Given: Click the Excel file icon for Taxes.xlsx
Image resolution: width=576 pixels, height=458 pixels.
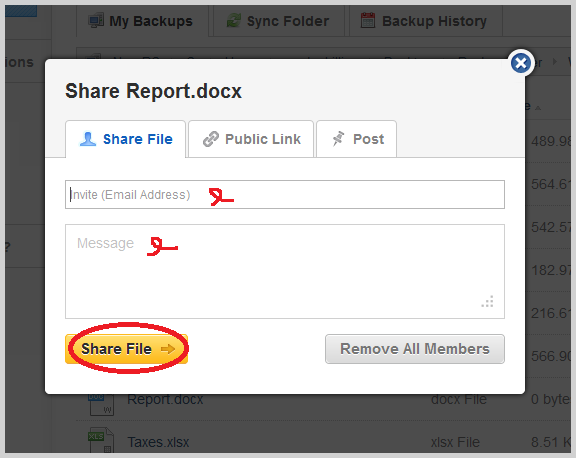Looking at the screenshot, I should [x=101, y=440].
